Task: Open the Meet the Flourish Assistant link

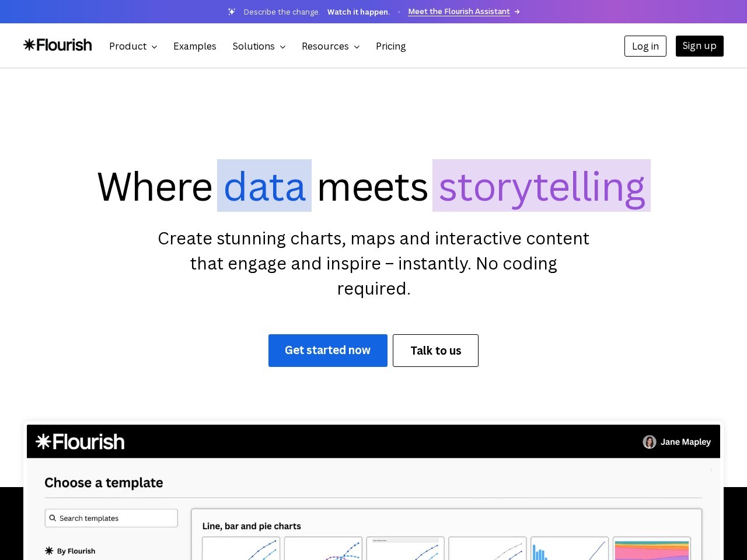Action: [459, 12]
